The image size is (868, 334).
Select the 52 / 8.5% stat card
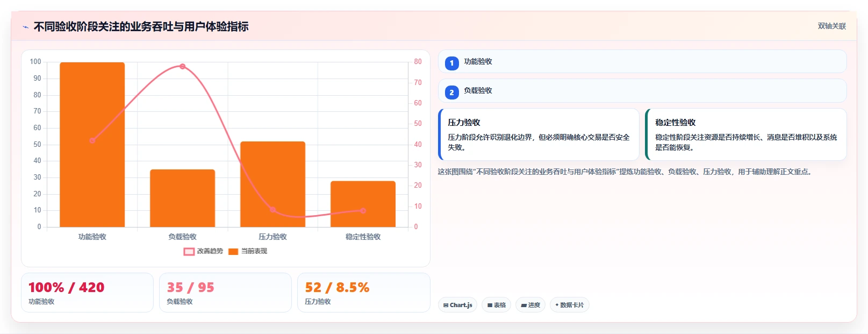pos(363,293)
